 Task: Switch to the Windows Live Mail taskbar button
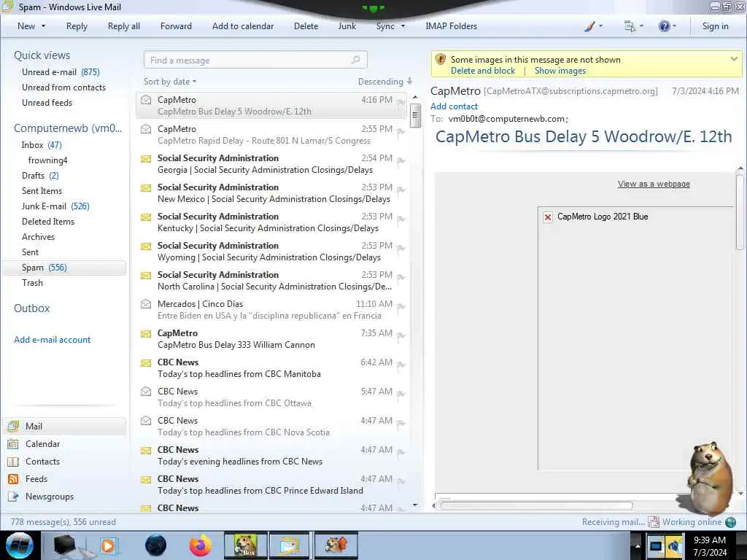click(x=289, y=545)
